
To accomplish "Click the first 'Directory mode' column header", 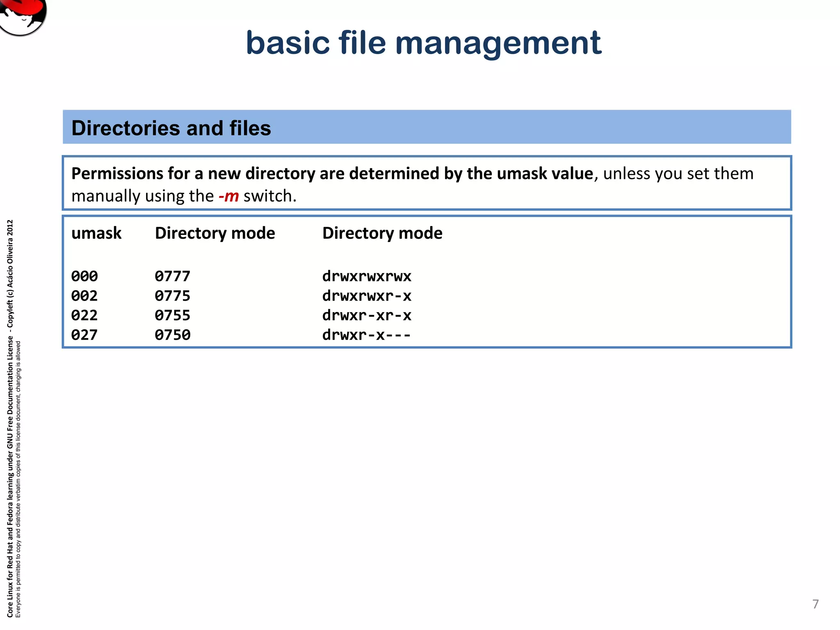I will pyautogui.click(x=215, y=233).
